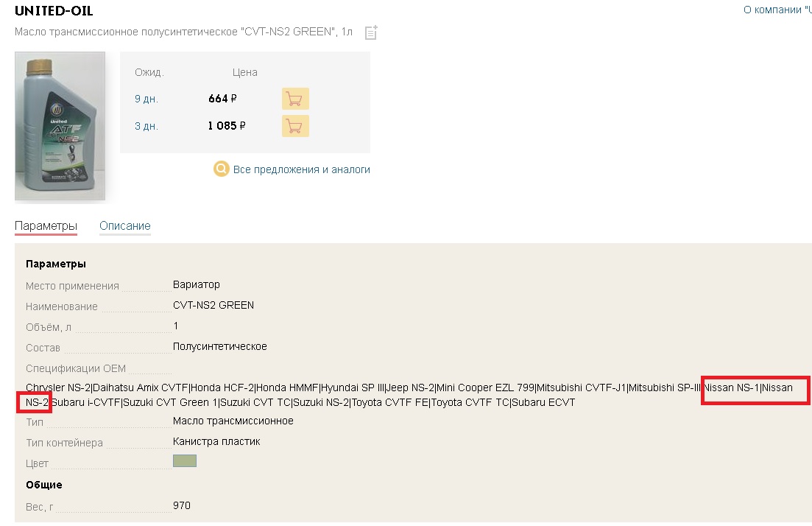Image resolution: width=812 pixels, height=526 pixels.
Task: Click the 'Полусинтетическое' composition value
Action: click(x=220, y=346)
